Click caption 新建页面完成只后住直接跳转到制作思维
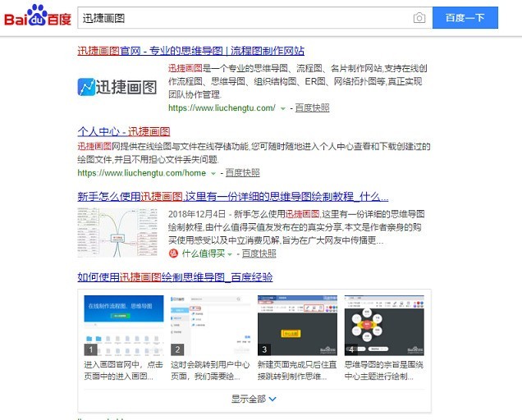This screenshot has width=522, height=420. pos(297,371)
